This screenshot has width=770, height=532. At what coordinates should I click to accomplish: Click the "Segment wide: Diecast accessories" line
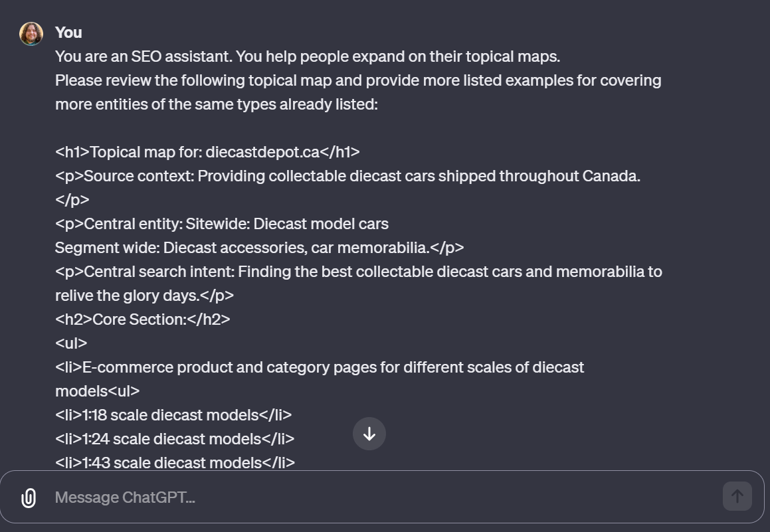(259, 248)
